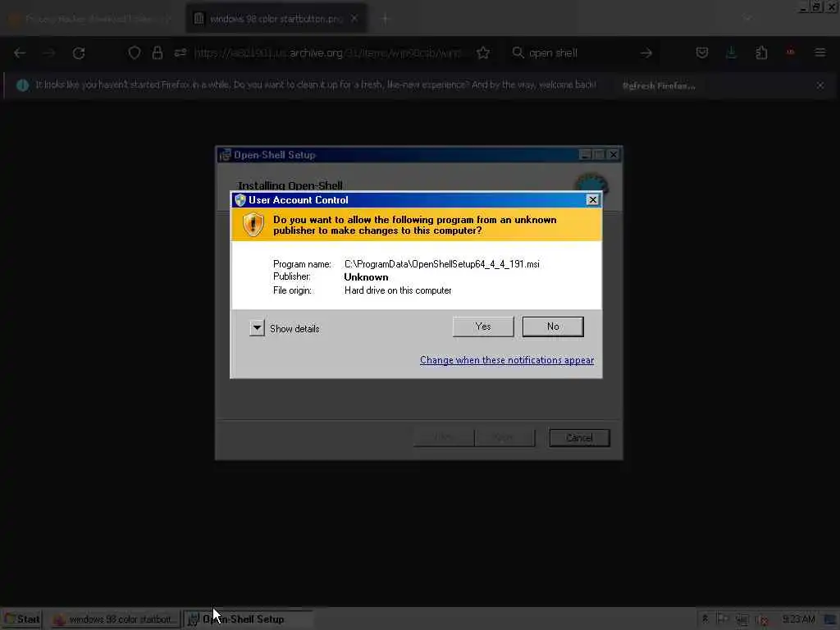Bookmark this page with star icon
The width and height of the screenshot is (840, 630).
pyautogui.click(x=483, y=52)
